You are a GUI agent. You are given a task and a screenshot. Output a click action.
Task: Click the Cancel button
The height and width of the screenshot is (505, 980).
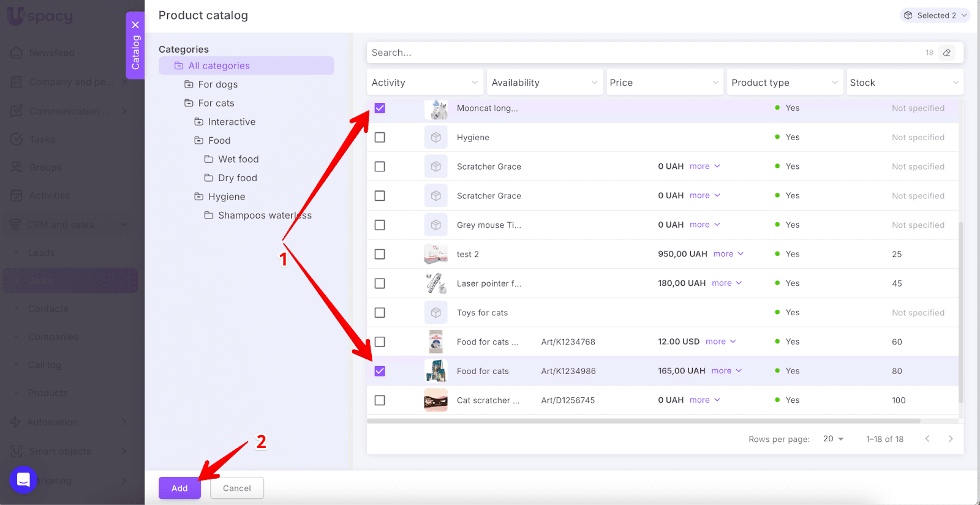237,488
